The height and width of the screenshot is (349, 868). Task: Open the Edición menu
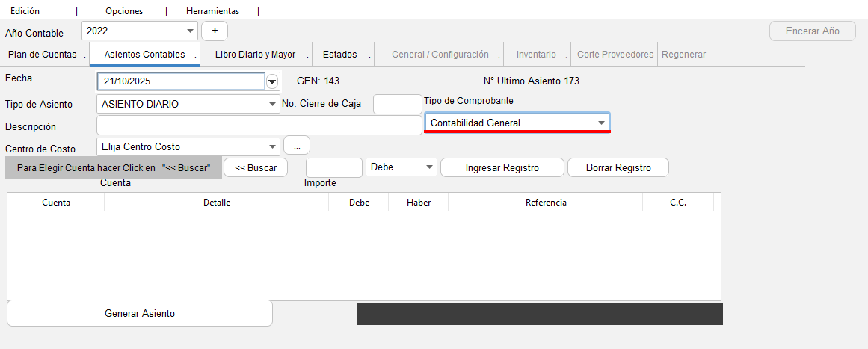point(25,11)
